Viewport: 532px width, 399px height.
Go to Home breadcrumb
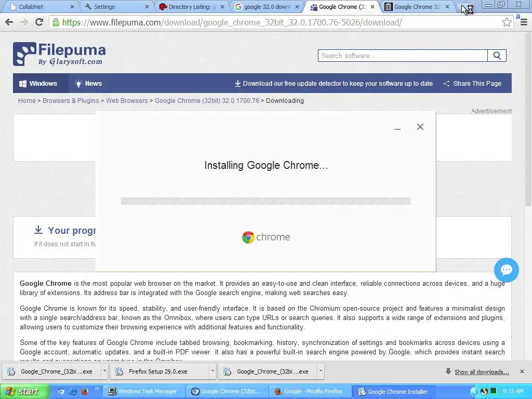pyautogui.click(x=27, y=101)
